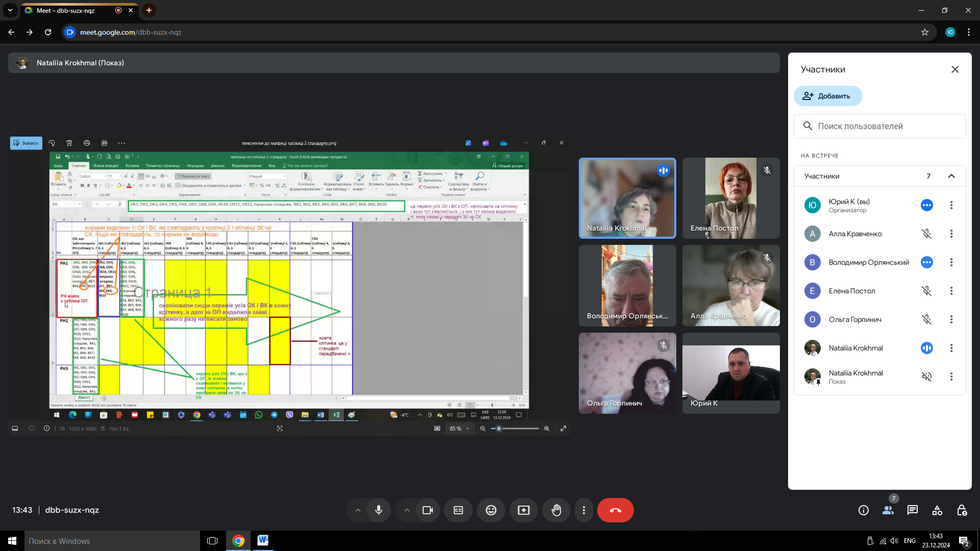Toggle the microphone mute button
980x551 pixels.
coord(379,510)
